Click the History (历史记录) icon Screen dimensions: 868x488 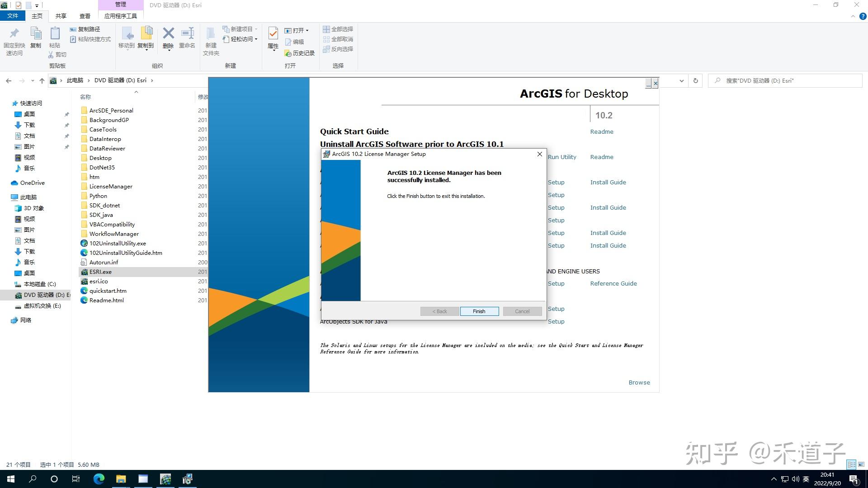pyautogui.click(x=288, y=53)
